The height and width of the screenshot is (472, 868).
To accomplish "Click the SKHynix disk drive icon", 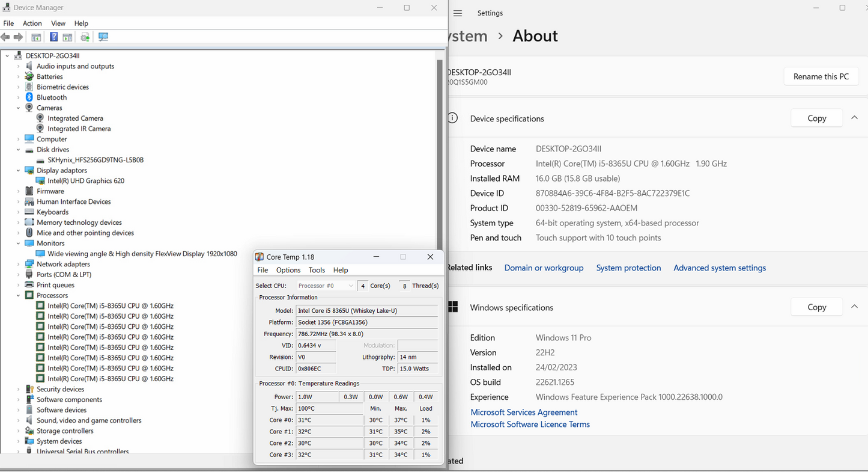I will pos(40,160).
